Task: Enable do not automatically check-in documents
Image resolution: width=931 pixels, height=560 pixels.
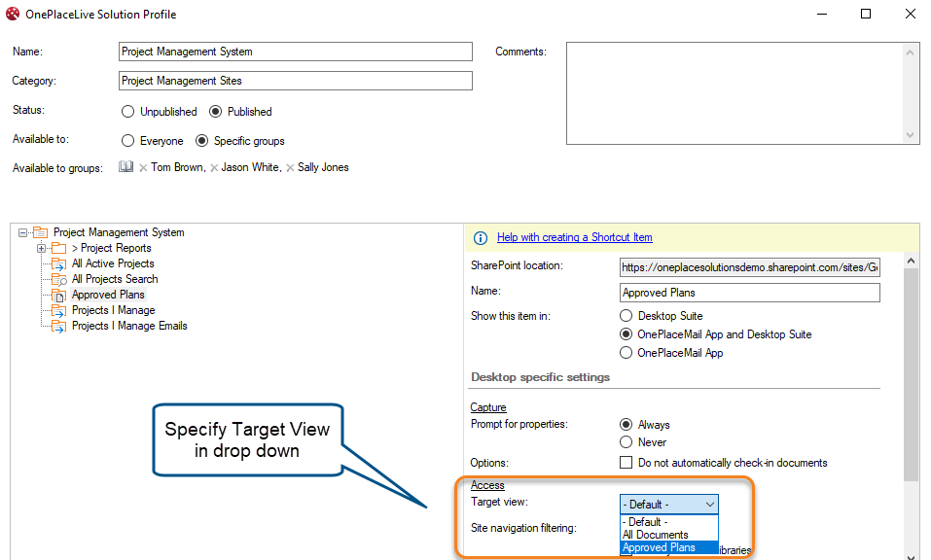Action: click(627, 463)
